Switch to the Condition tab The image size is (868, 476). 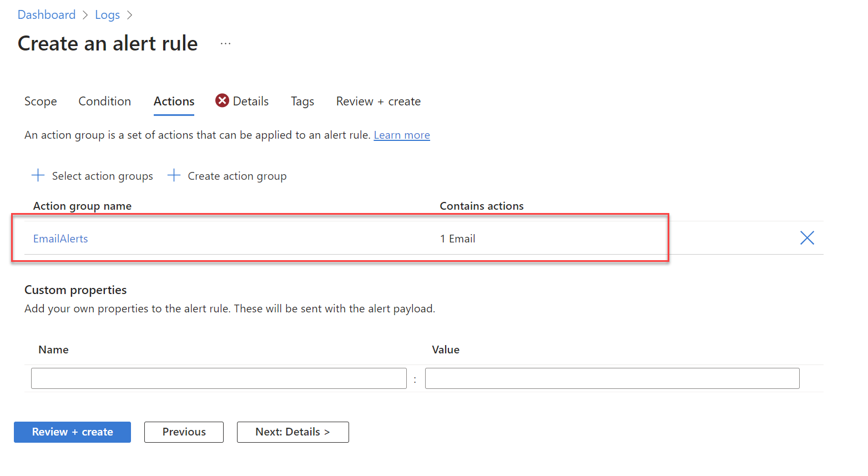coord(105,101)
